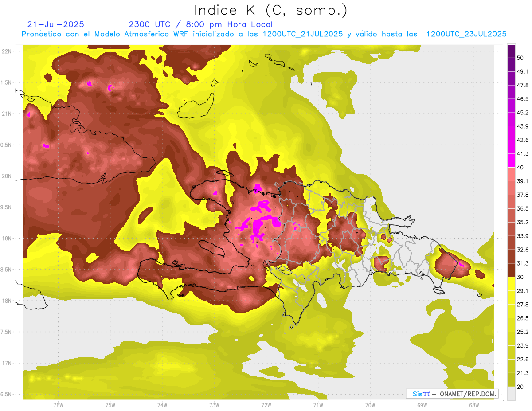
Task: Click the "41.3" value on the color scale
Action: coord(523,154)
